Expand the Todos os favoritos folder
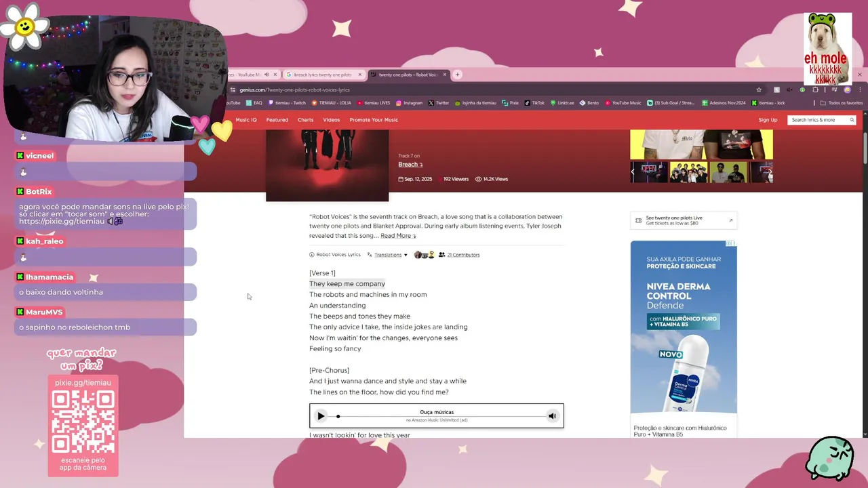The image size is (868, 488). 842,103
